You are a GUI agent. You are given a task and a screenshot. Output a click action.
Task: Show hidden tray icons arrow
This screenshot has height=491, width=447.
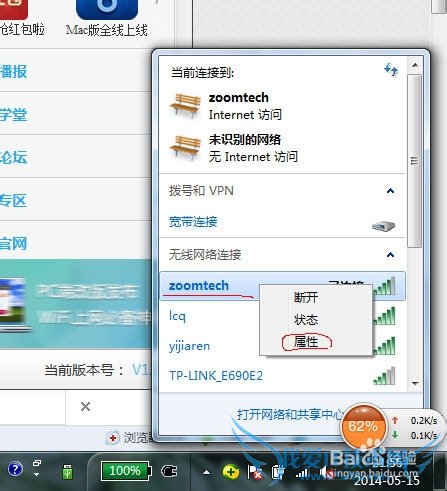207,472
